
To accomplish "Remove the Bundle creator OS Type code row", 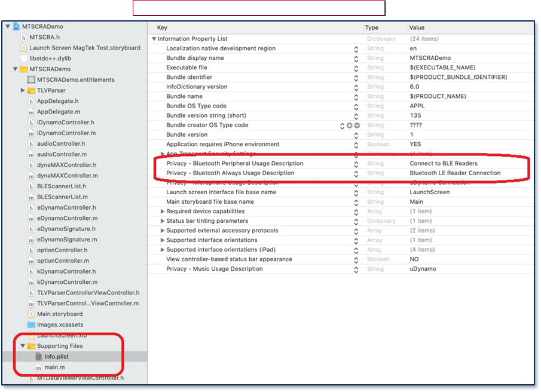I will pyautogui.click(x=357, y=125).
